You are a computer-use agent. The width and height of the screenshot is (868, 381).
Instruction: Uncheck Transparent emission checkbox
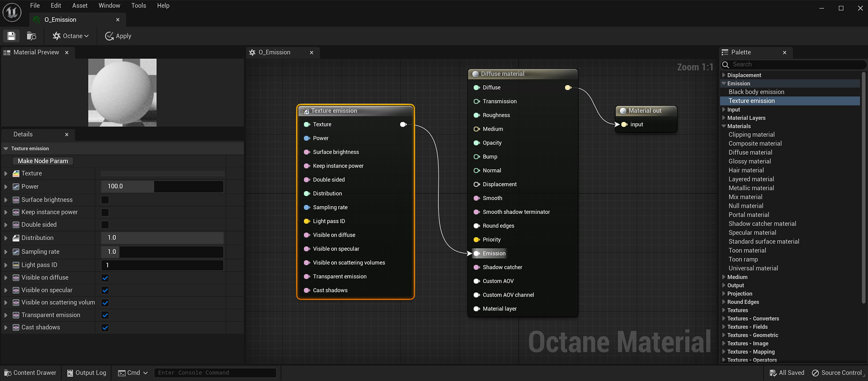(105, 315)
